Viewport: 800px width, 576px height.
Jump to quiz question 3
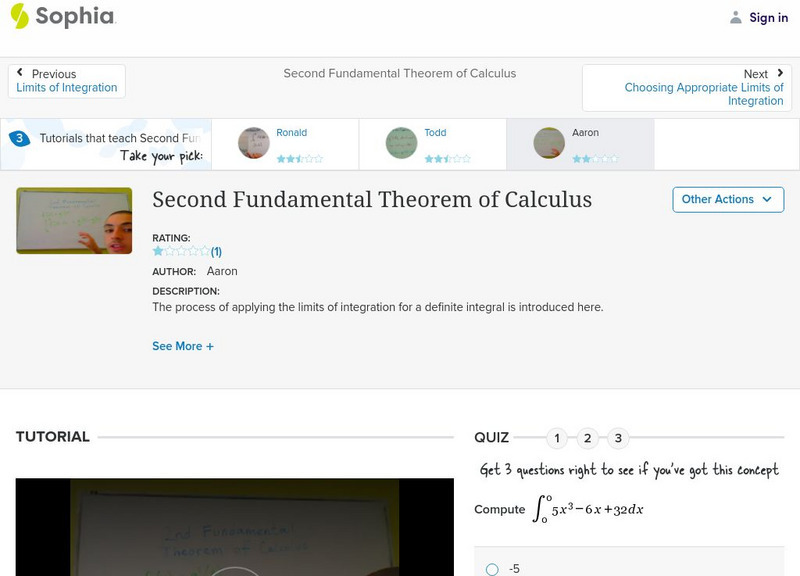[x=618, y=438]
